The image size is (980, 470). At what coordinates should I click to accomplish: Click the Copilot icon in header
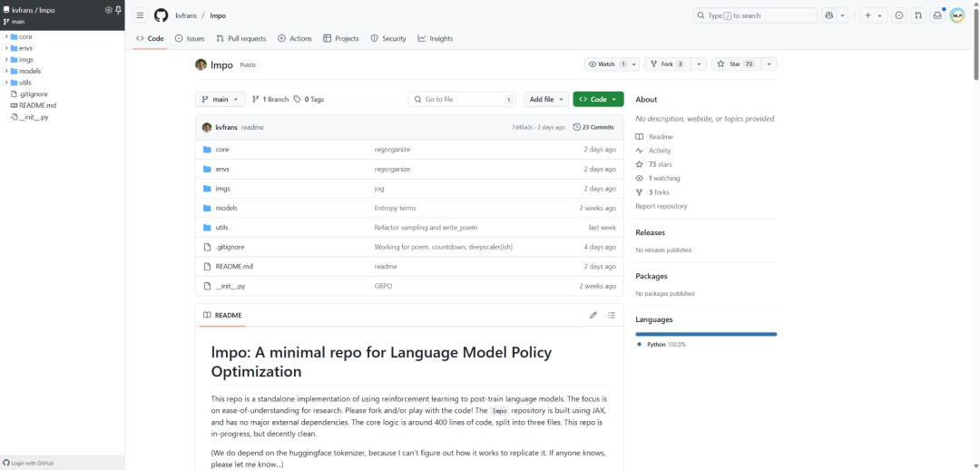tap(829, 15)
